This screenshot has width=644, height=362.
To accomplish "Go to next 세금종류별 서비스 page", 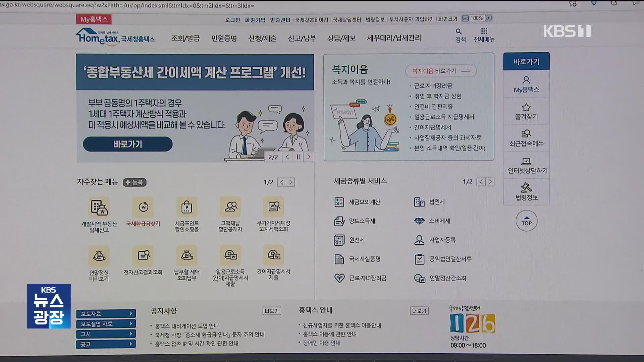I will click(490, 182).
